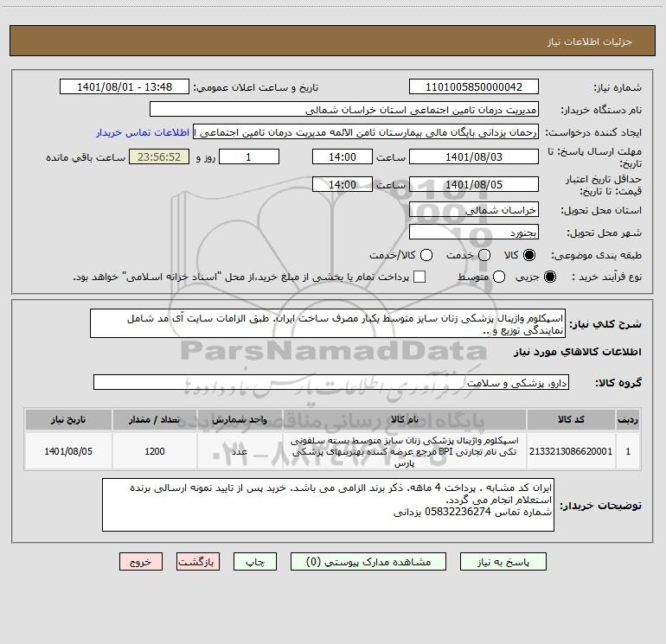Viewport: 666px width, 644px height.
Task: Click the استان محل تحویل field خراسان شمالی
Action: tap(474, 210)
